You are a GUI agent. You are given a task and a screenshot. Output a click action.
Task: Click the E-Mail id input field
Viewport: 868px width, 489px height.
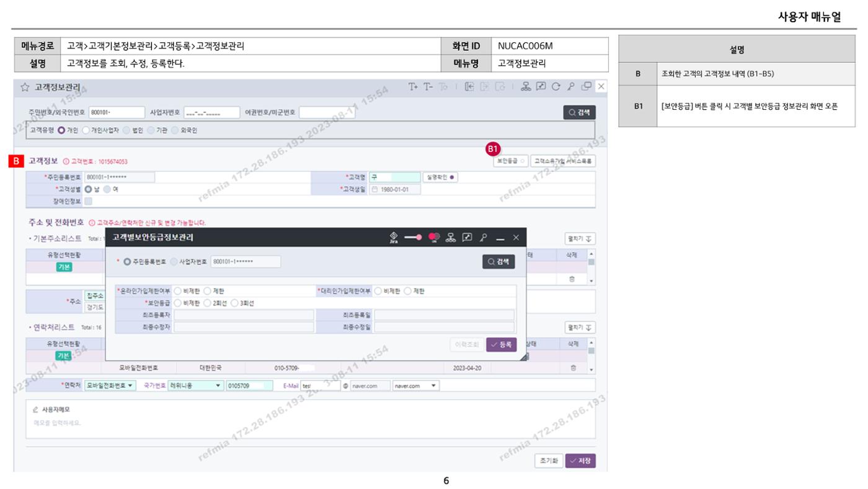(x=319, y=385)
